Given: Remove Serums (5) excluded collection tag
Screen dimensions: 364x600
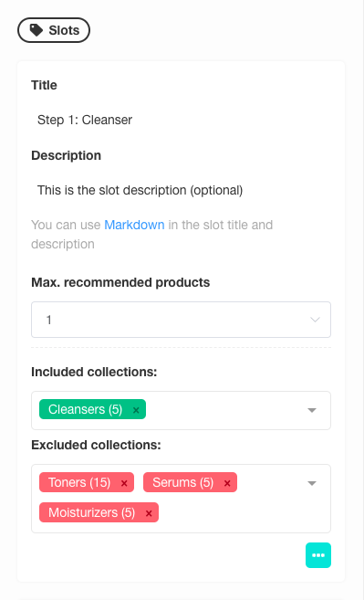Looking at the screenshot, I should point(227,483).
